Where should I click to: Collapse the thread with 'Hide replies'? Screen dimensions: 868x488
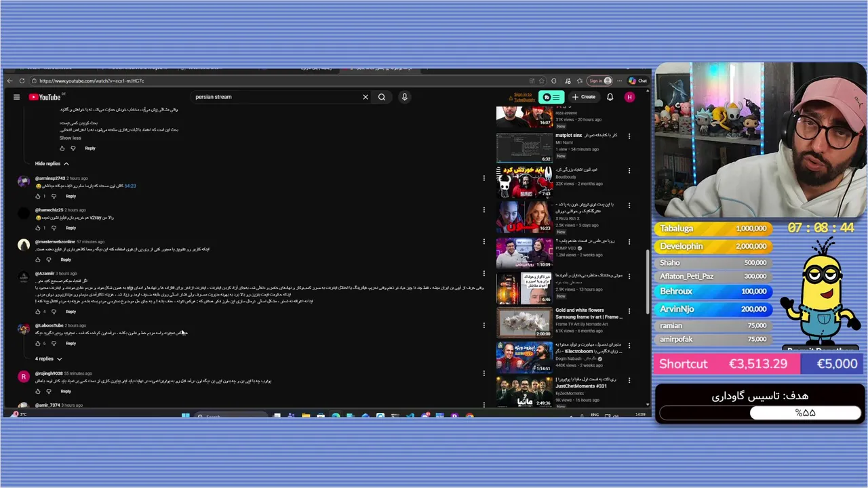pyautogui.click(x=52, y=163)
